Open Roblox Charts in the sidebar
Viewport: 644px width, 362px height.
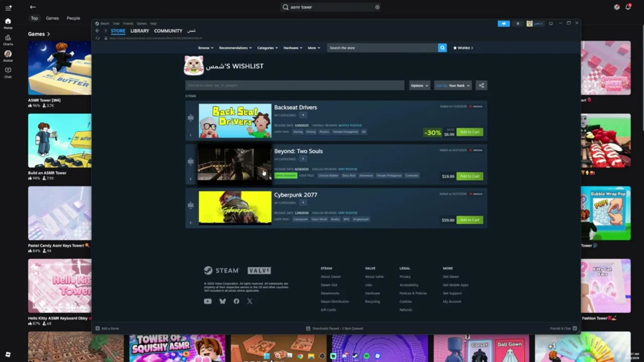[x=8, y=40]
